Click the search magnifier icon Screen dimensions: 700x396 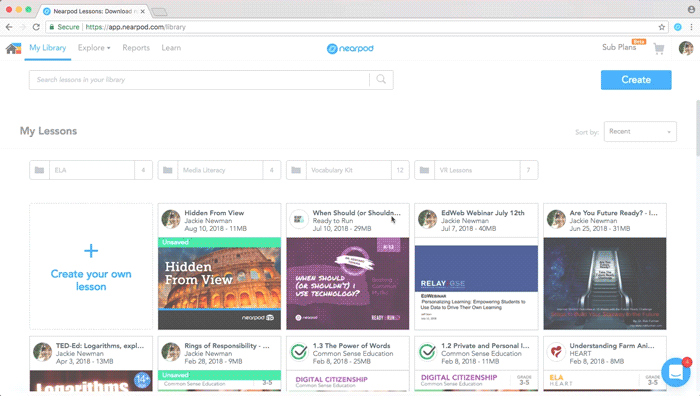point(381,79)
